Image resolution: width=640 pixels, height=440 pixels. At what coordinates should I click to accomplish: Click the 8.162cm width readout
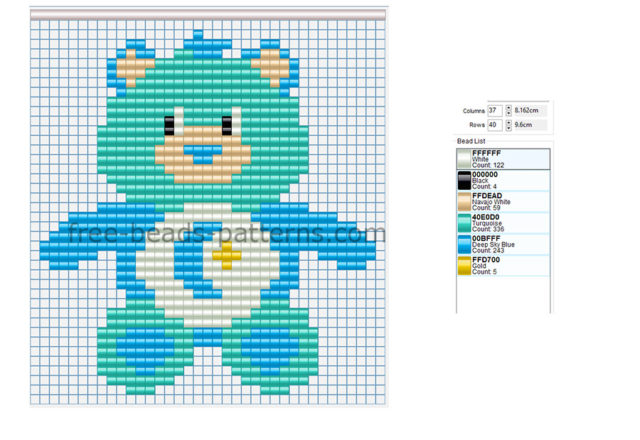529,111
